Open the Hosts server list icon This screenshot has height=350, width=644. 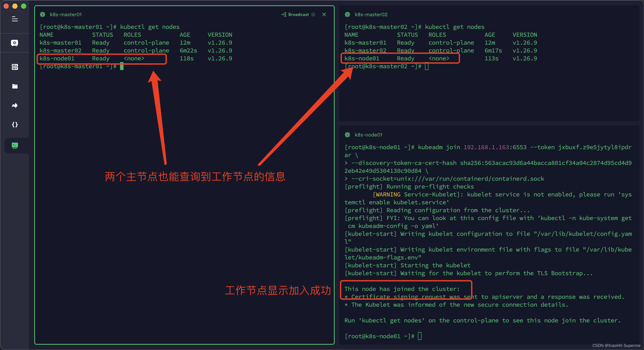15,67
